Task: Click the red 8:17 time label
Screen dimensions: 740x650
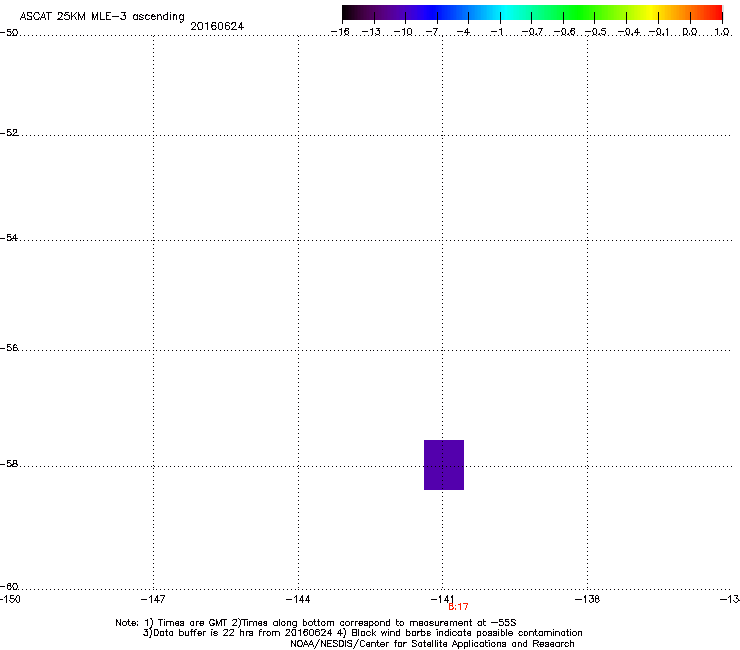Action: click(458, 607)
